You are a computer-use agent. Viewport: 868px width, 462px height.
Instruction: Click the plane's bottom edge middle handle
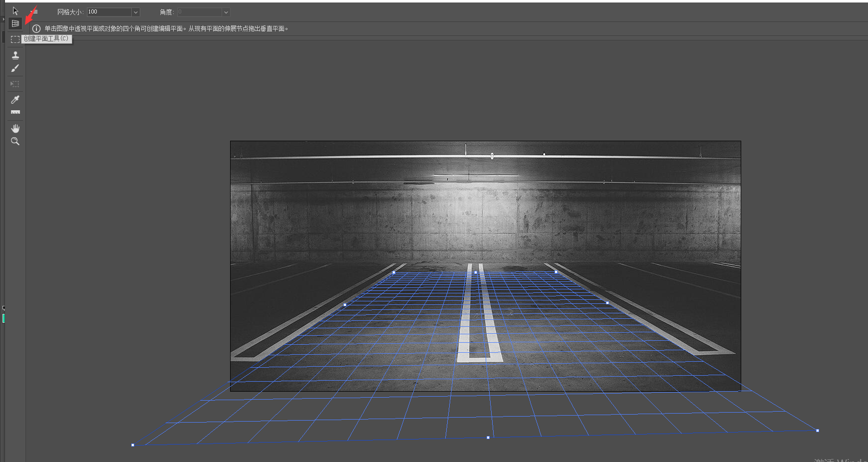point(488,438)
